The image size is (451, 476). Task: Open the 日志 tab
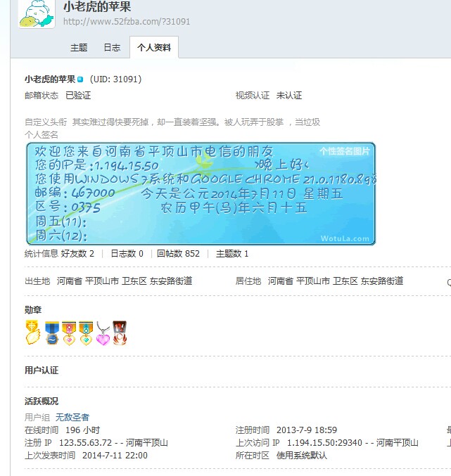point(112,48)
